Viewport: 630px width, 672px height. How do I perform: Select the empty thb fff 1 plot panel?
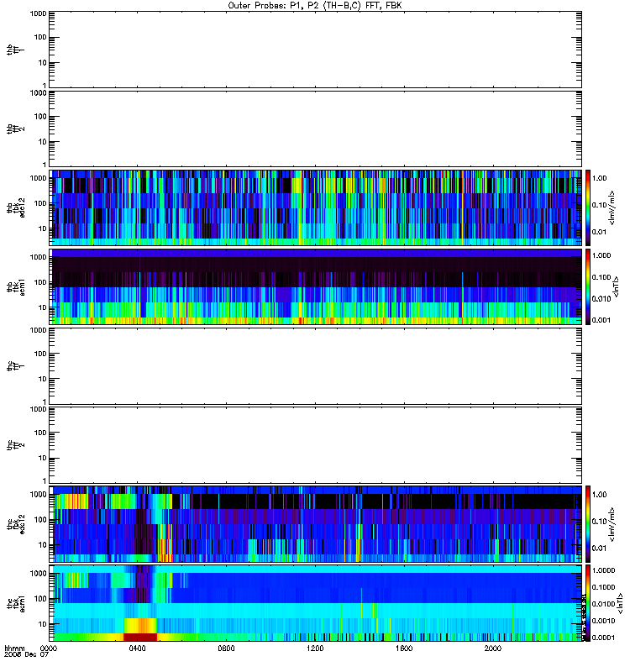[316, 50]
